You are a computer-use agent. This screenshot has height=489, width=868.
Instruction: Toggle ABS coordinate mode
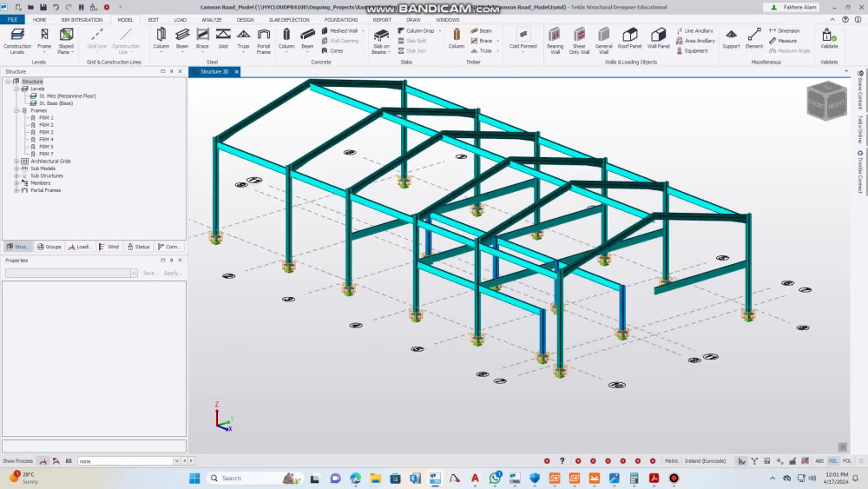[819, 460]
